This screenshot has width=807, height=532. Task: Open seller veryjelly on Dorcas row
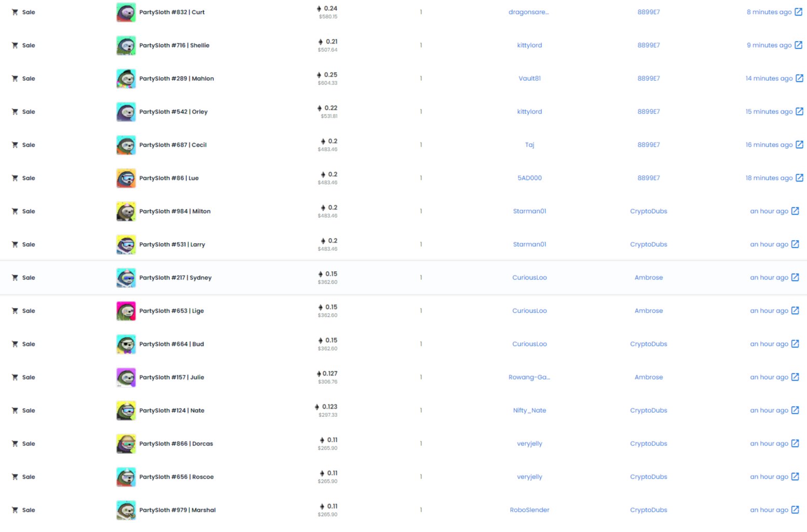point(529,443)
